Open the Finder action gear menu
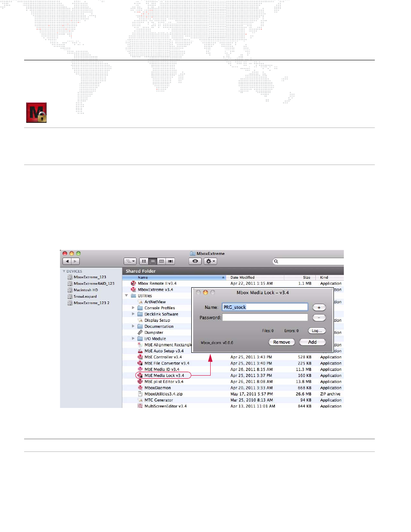 click(210, 261)
